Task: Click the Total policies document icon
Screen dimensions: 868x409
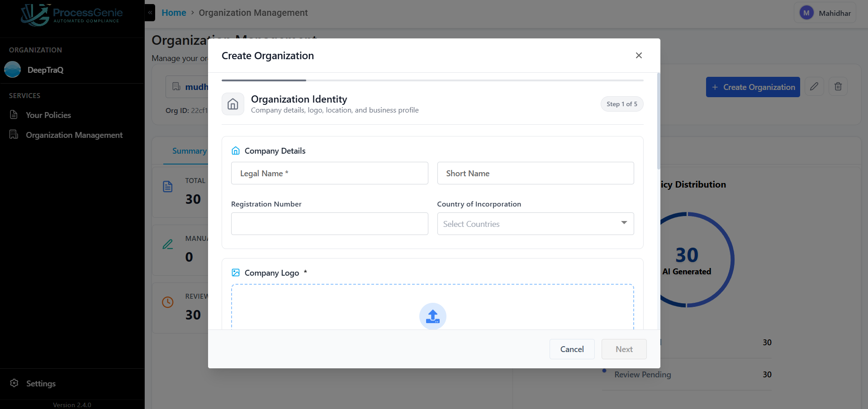Action: pyautogui.click(x=168, y=187)
